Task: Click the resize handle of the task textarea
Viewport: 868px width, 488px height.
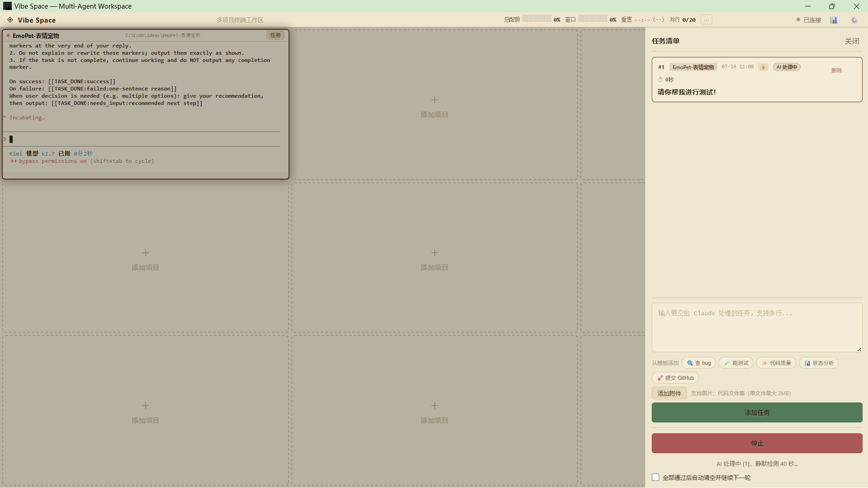Action: (x=859, y=349)
